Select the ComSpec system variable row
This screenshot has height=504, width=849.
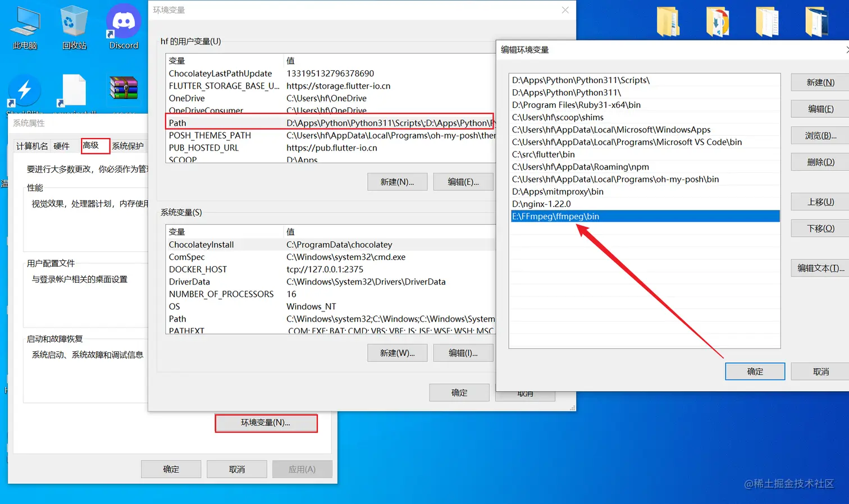tap(330, 257)
